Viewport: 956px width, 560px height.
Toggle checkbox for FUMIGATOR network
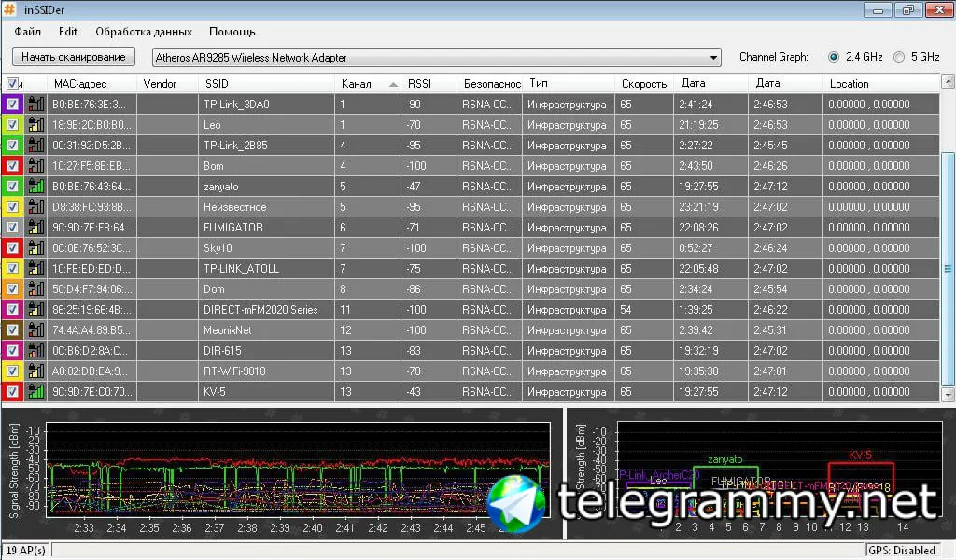tap(12, 228)
